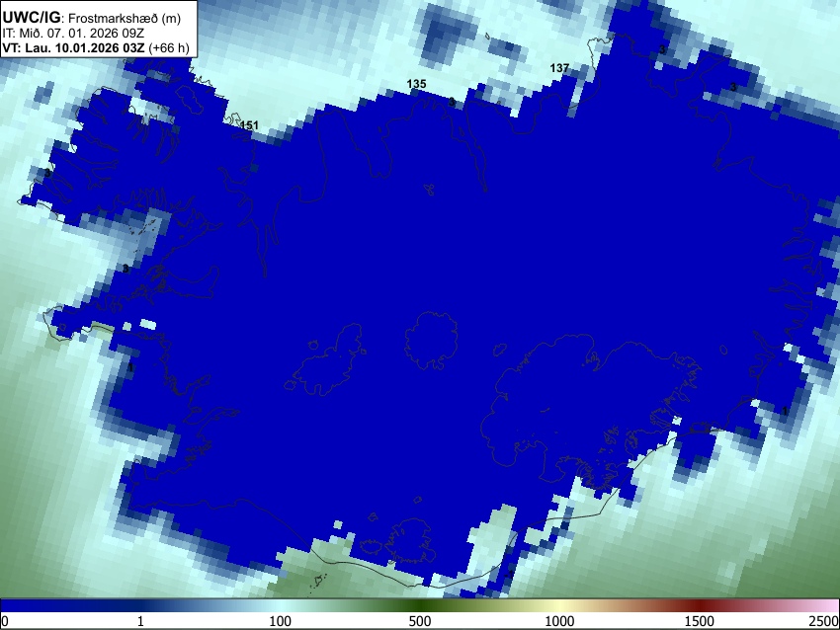Click the "VT: Lau. 10.01.2026 03Z (+66 h)" line
The height and width of the screenshot is (630, 840).
coord(96,48)
